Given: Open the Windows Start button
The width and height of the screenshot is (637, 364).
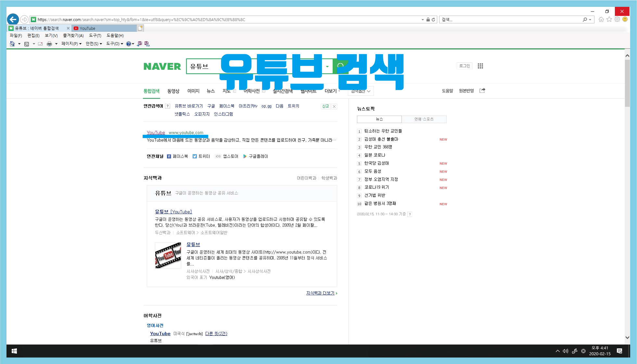Looking at the screenshot, I should pyautogui.click(x=14, y=351).
